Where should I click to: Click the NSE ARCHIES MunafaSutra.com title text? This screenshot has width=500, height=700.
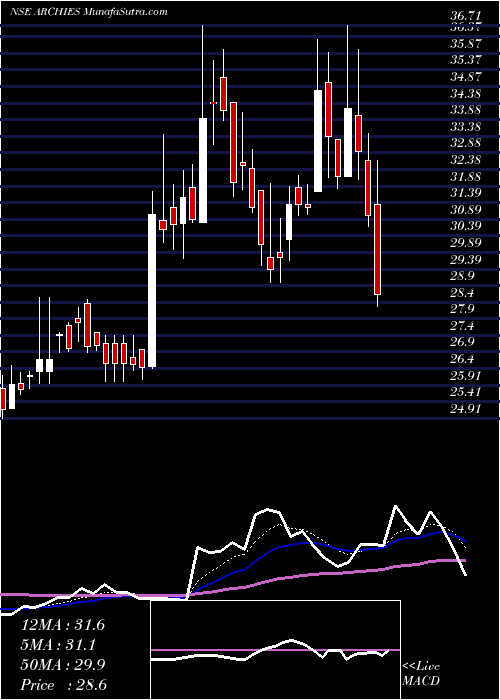(x=89, y=12)
